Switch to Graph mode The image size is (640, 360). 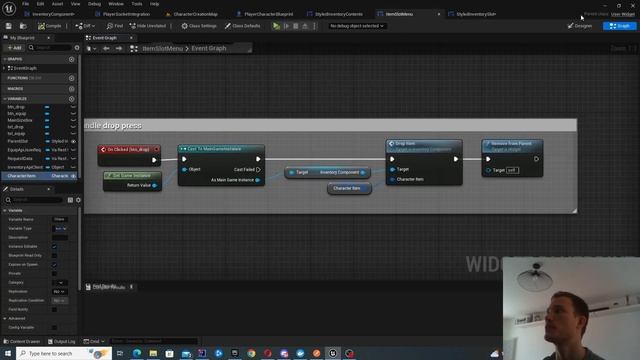click(619, 26)
